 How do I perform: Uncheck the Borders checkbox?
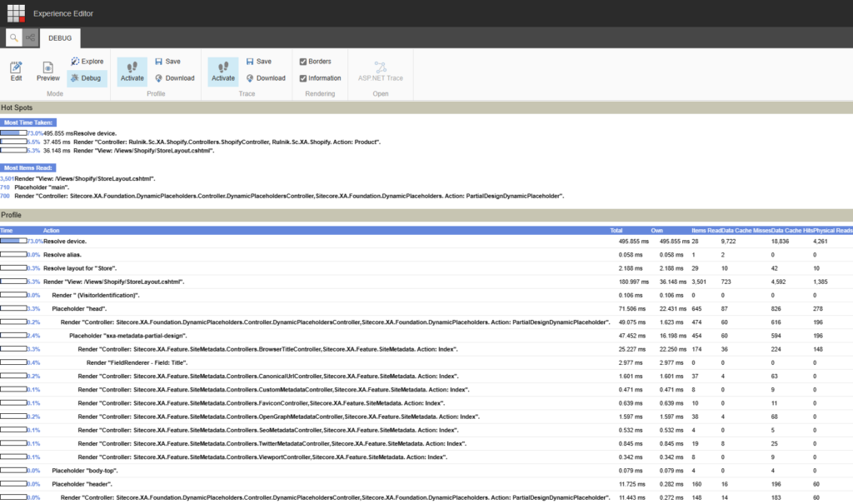coord(303,62)
